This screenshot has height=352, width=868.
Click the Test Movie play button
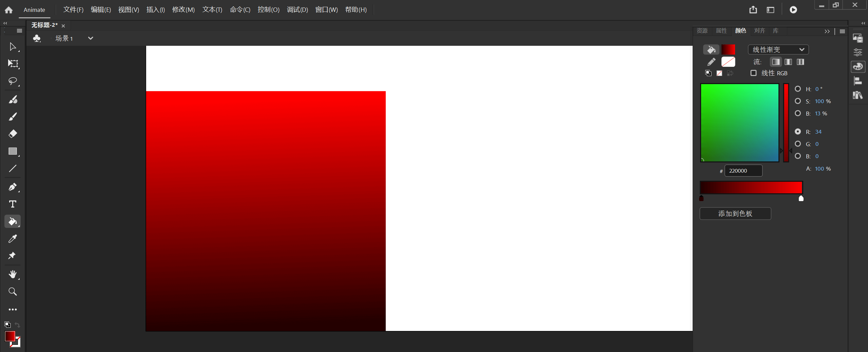pos(793,10)
